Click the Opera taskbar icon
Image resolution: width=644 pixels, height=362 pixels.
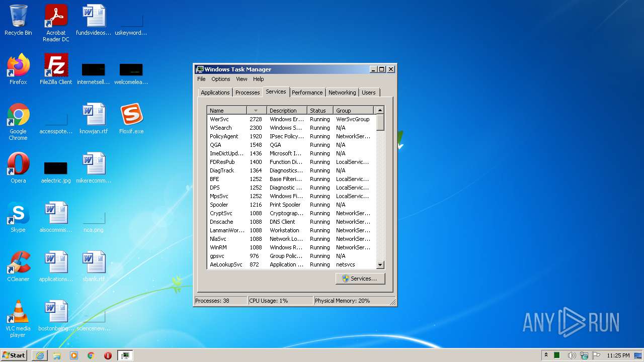[x=108, y=355]
